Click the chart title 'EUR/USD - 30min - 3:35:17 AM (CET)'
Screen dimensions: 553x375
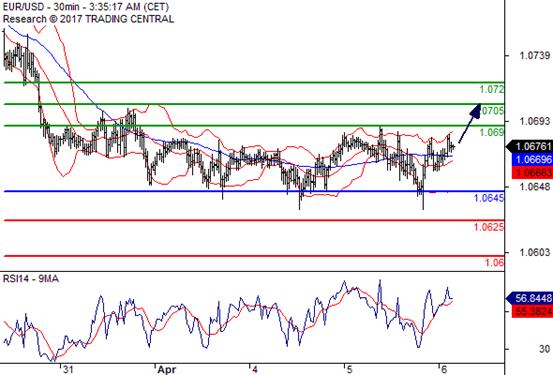(86, 7)
